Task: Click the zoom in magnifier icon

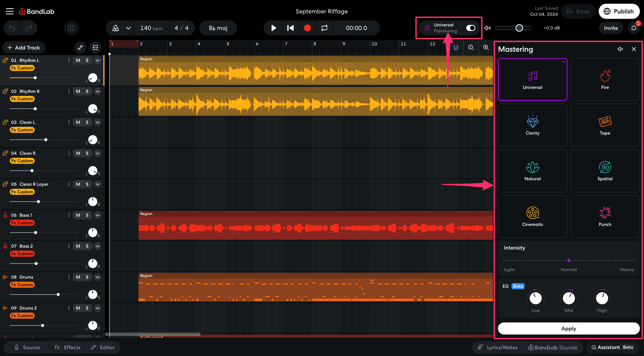Action: click(486, 48)
